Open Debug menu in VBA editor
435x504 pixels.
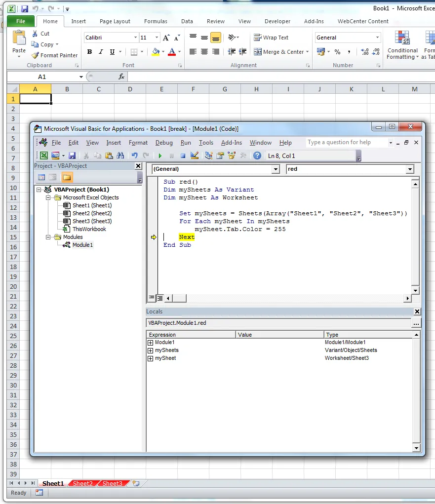tap(164, 143)
